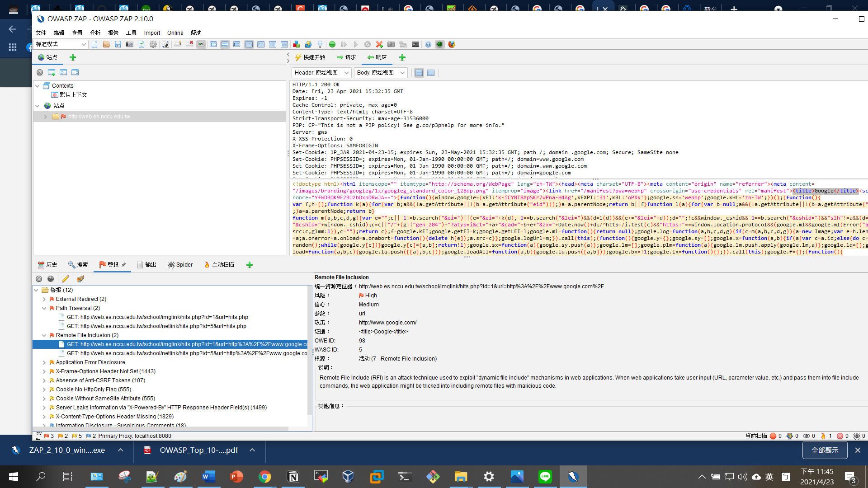This screenshot has height=488, width=868.
Task: Open a session with the folder icon
Action: pos(106,44)
